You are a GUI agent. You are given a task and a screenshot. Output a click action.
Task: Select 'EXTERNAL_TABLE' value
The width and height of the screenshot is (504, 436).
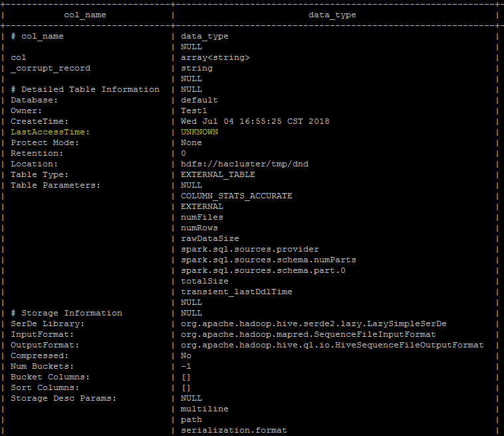(x=217, y=174)
